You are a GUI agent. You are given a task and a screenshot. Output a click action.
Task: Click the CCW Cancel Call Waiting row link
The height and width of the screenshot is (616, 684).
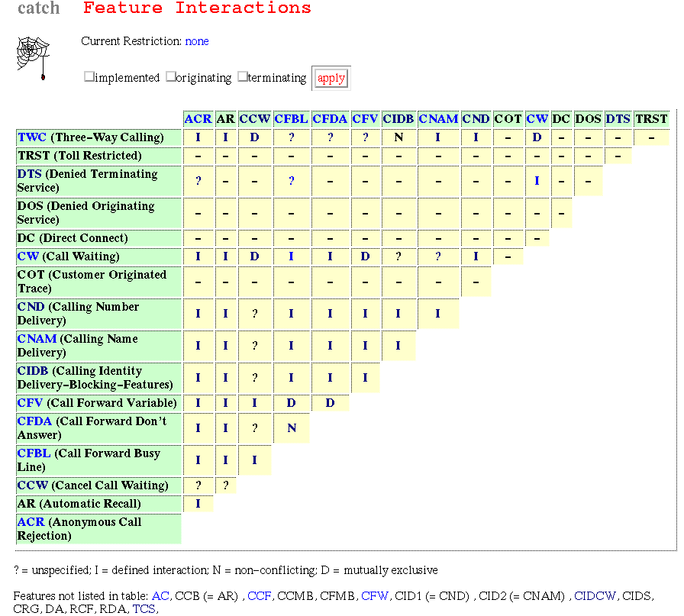[x=32, y=485]
